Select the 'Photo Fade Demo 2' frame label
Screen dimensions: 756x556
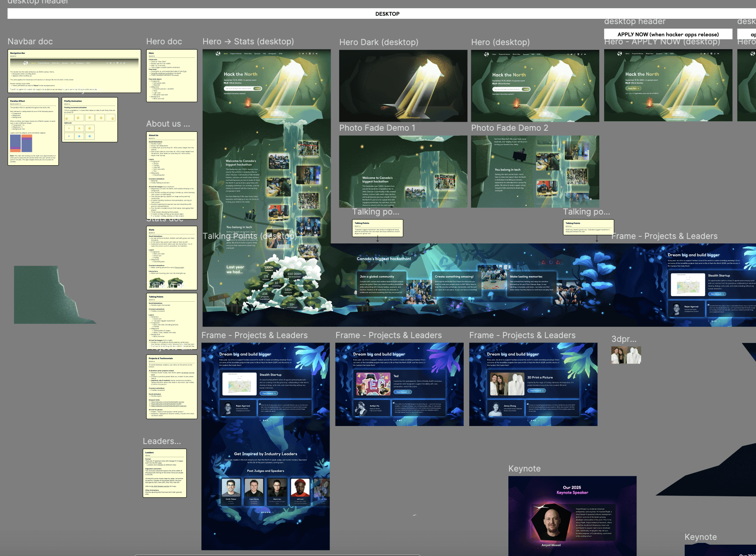click(x=509, y=128)
